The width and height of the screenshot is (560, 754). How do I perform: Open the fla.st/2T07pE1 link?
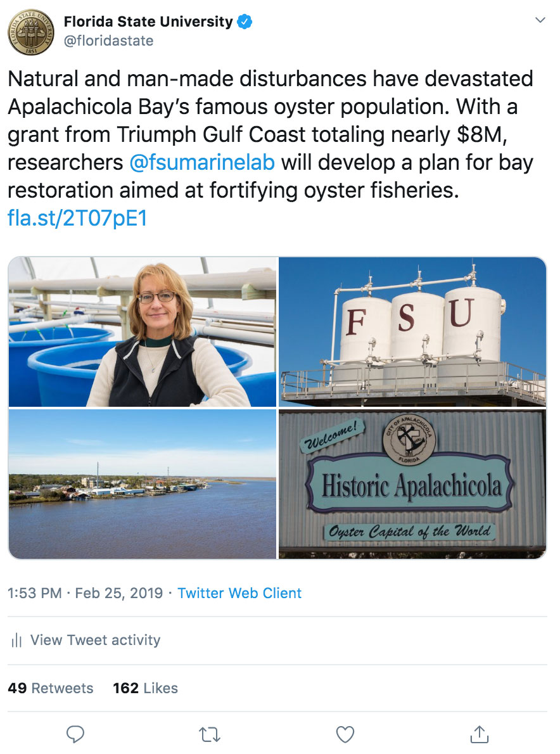tap(77, 218)
